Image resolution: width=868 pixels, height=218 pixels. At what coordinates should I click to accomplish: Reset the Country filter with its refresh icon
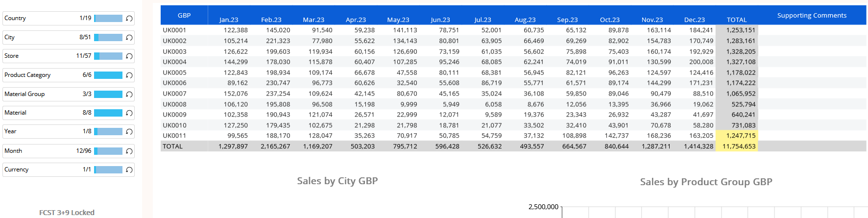pyautogui.click(x=129, y=19)
